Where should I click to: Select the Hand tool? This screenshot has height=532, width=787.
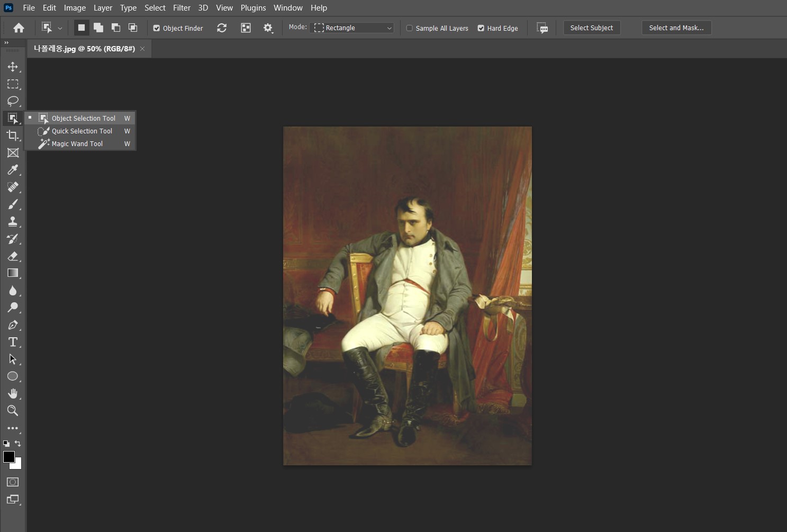(13, 393)
